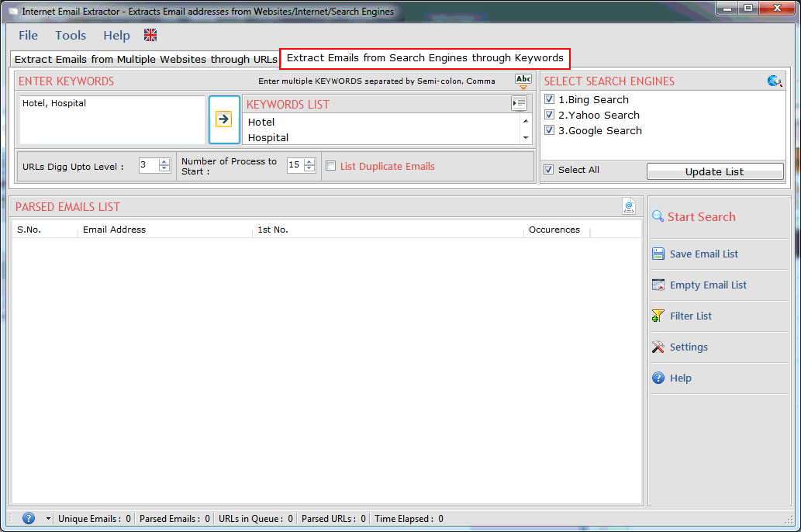Switch to Extract Emails from Multiple Websites tab
Screen dimensions: 801x532
tap(146, 59)
